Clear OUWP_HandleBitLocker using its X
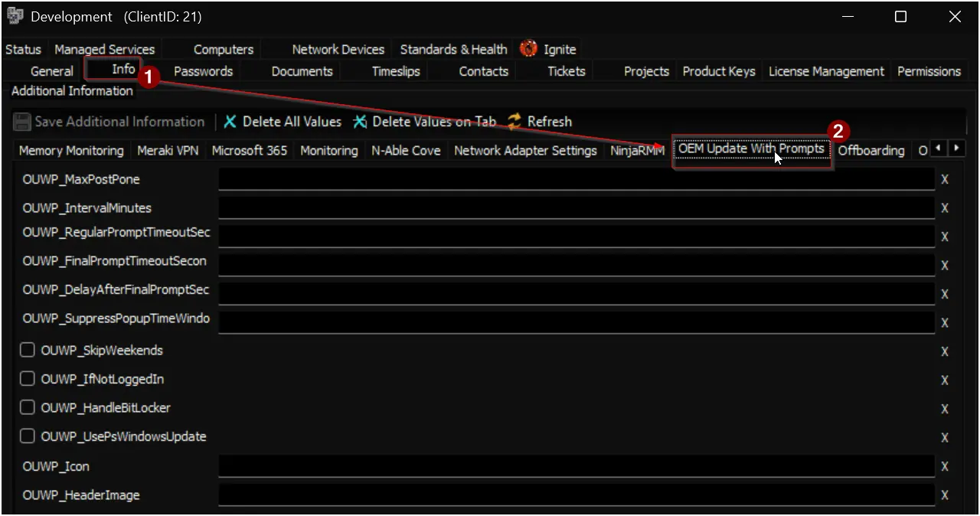Viewport: 980px width, 516px height. click(945, 409)
